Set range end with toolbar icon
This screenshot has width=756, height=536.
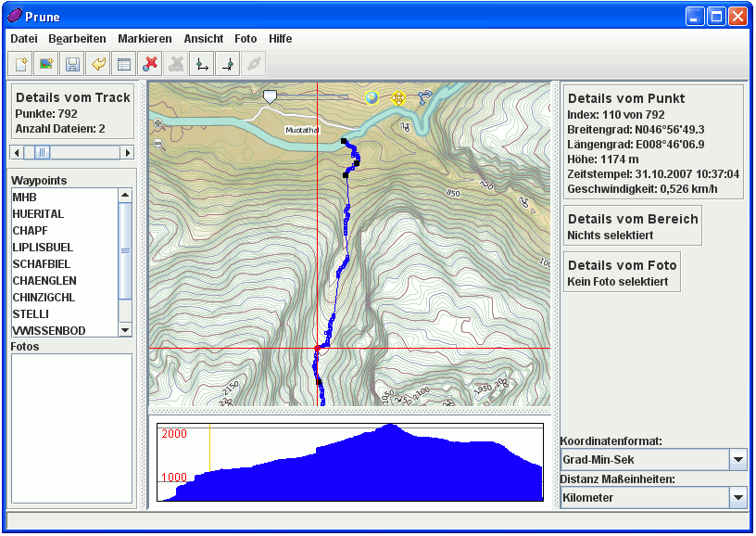point(227,64)
